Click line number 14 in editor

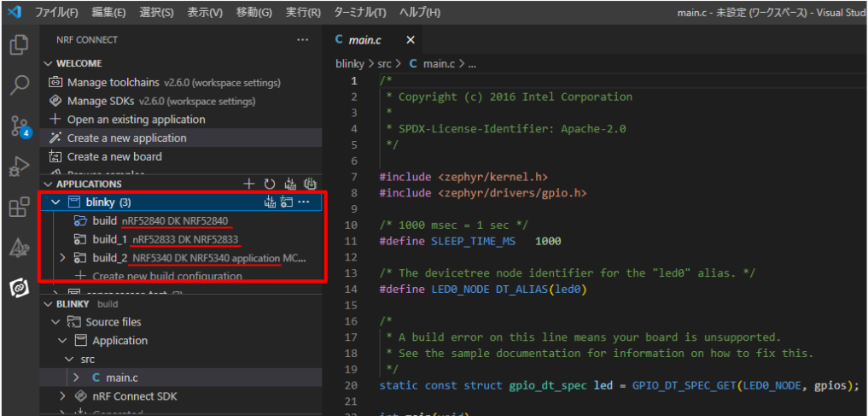[x=351, y=290]
